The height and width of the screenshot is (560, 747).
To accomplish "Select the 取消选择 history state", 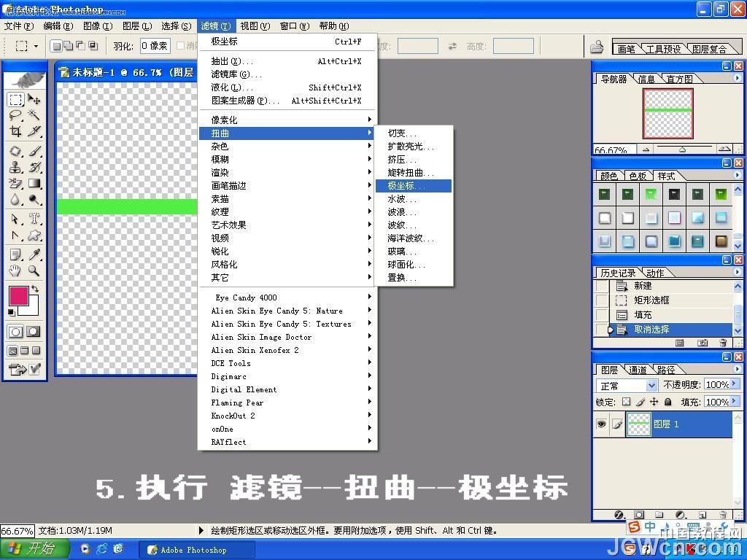I will pyautogui.click(x=671, y=329).
